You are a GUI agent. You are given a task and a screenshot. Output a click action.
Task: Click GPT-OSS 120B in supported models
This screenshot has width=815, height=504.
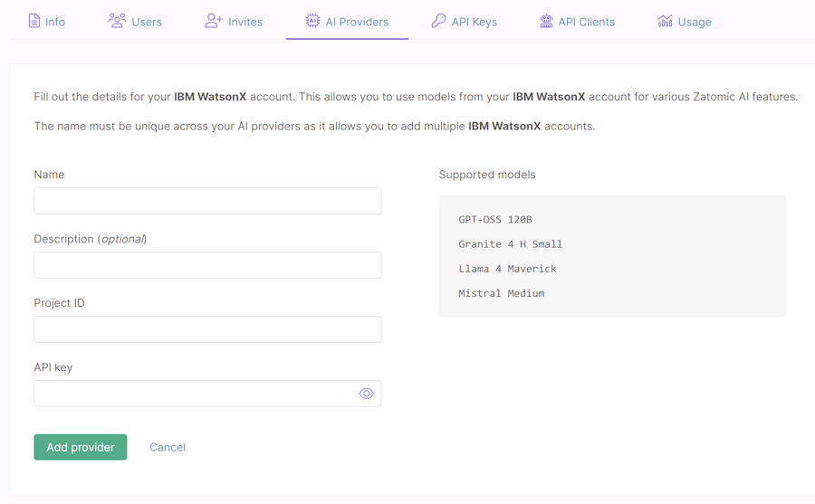pos(495,220)
